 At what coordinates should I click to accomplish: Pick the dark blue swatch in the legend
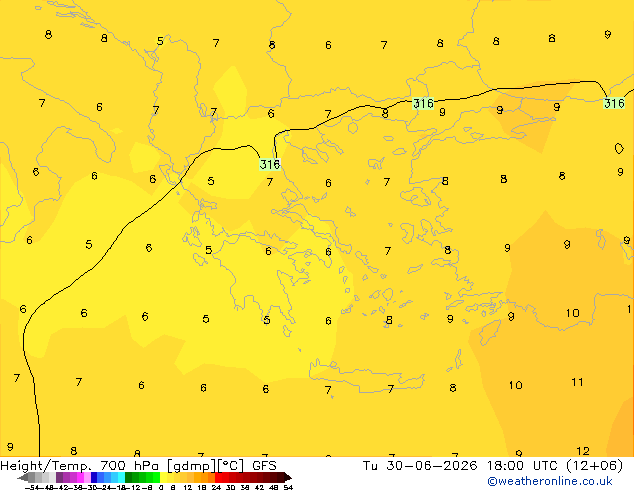point(94,477)
